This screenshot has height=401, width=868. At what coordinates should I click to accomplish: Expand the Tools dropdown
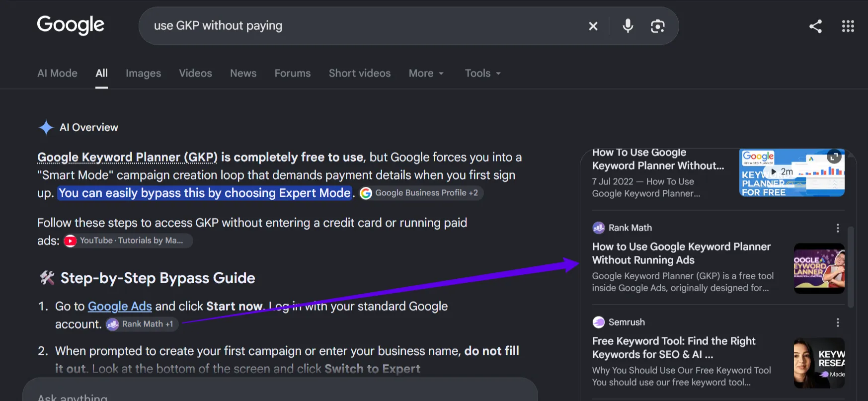[482, 73]
